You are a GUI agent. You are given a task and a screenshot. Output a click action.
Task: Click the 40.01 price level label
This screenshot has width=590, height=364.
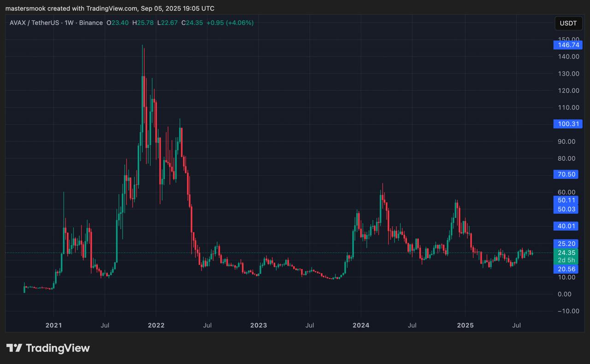[566, 226]
